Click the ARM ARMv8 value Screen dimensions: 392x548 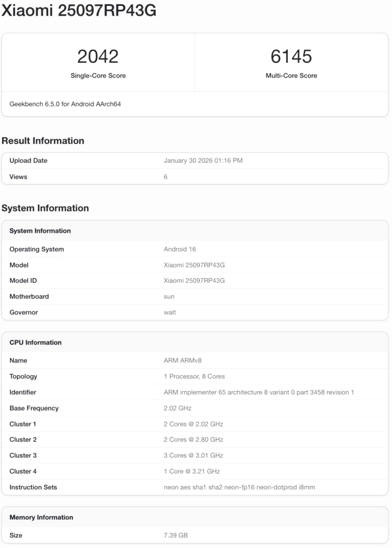[182, 360]
